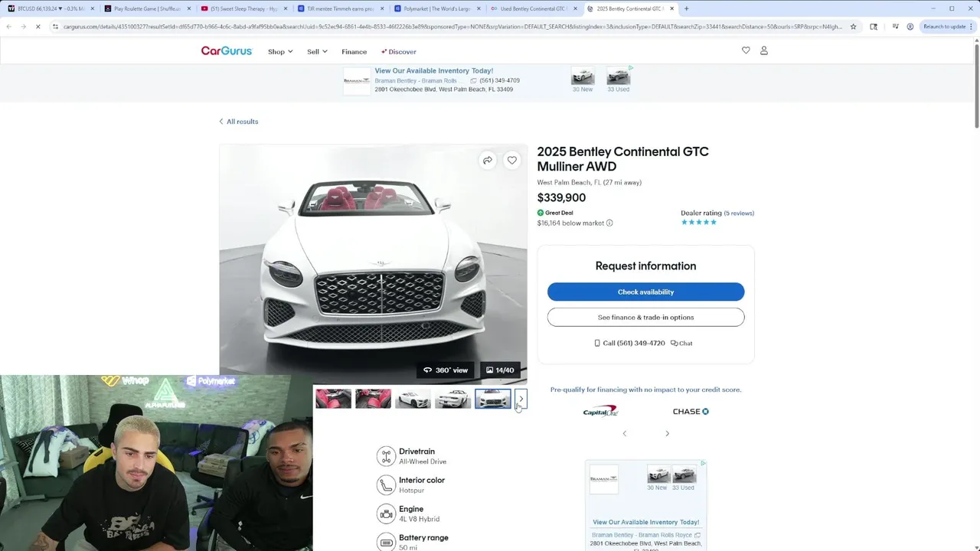Click the Great Deal badge
The width and height of the screenshot is (980, 551).
[555, 213]
